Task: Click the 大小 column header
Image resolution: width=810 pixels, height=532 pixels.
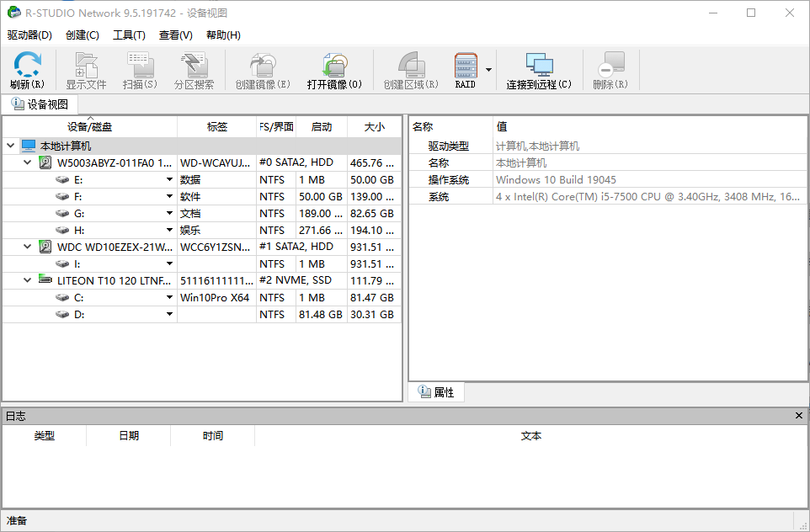Action: point(374,126)
